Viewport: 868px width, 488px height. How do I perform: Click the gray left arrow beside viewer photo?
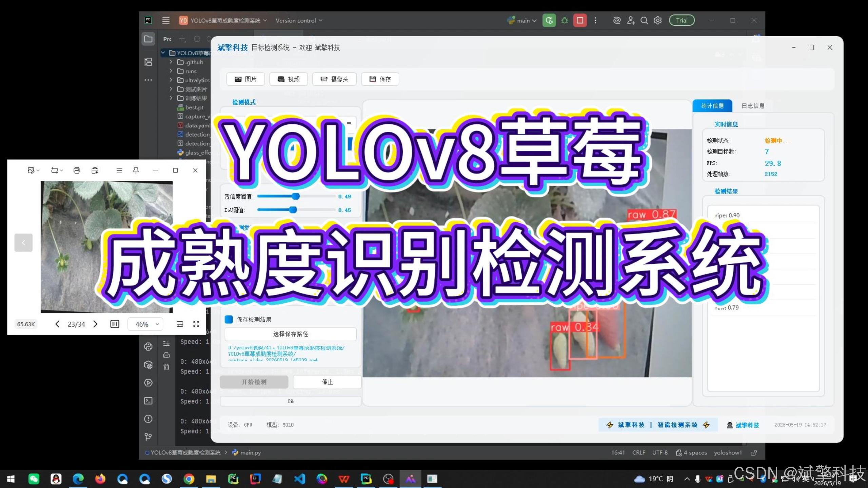click(x=23, y=243)
